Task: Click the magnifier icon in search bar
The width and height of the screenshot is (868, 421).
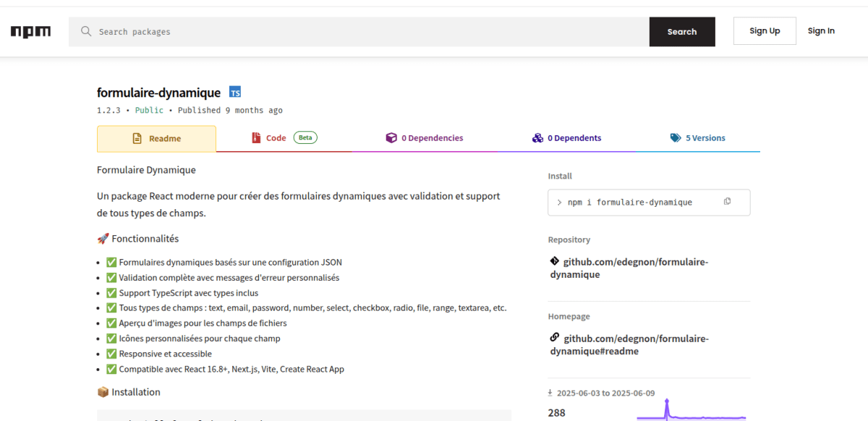Action: tap(86, 31)
